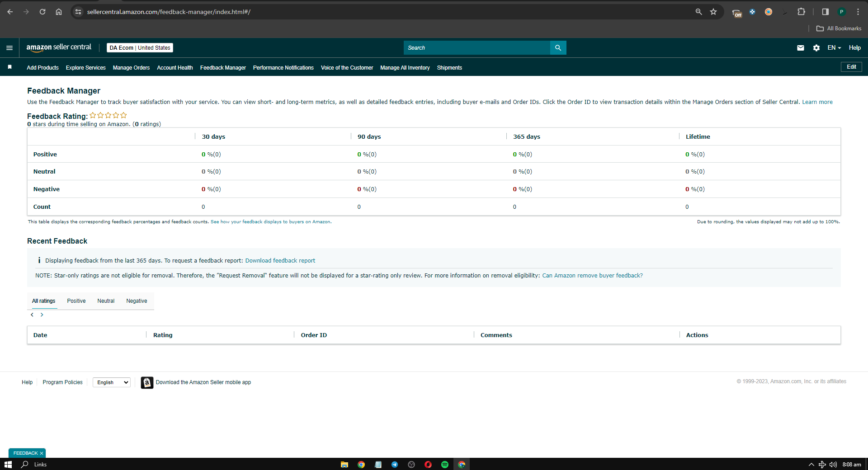Switch to the Positive tab
Image resolution: width=868 pixels, height=470 pixels.
coord(76,301)
